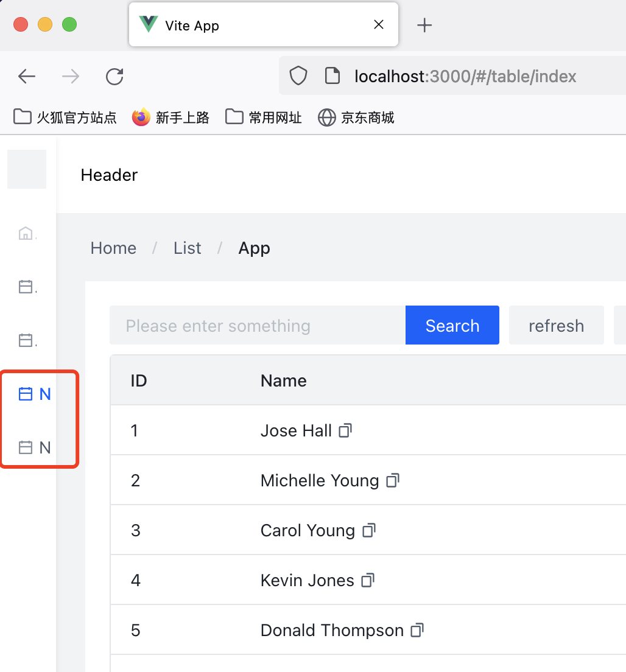Click the App breadcrumb

255,248
